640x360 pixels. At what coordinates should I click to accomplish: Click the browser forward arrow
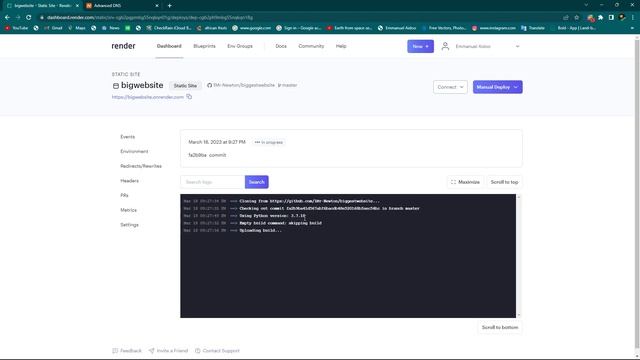[18, 18]
